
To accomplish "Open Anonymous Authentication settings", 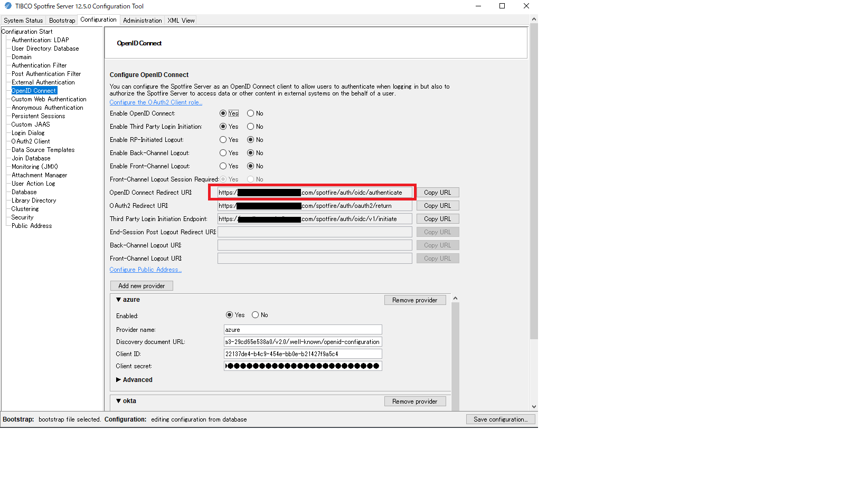I will point(48,108).
